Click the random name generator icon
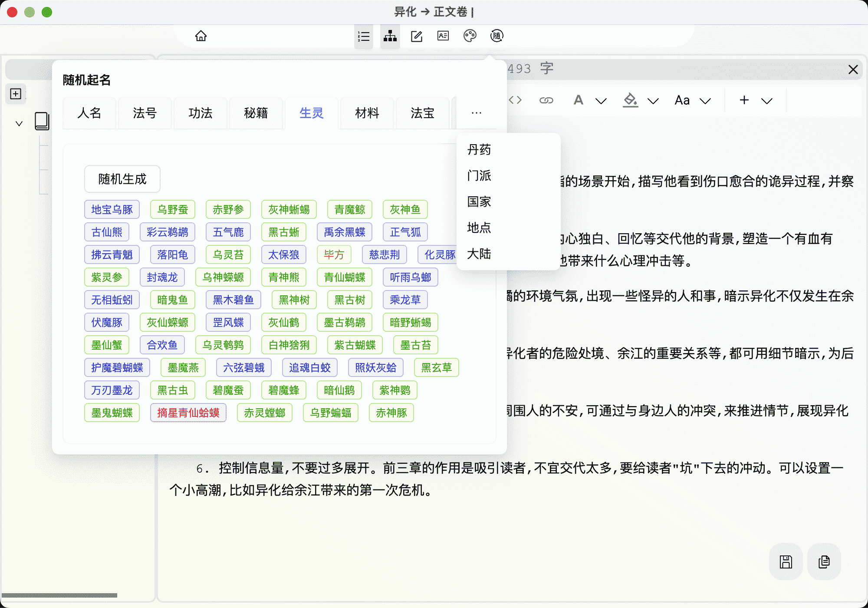868x608 pixels. click(x=496, y=36)
